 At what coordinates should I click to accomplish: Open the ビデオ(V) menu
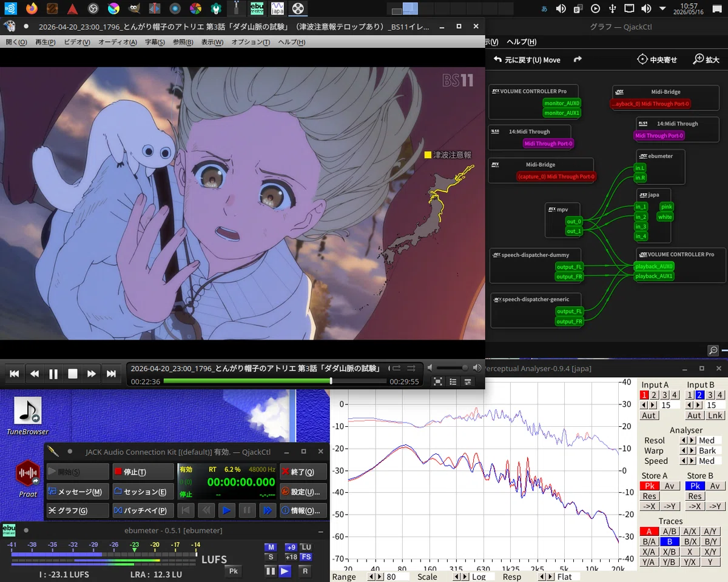tap(76, 42)
